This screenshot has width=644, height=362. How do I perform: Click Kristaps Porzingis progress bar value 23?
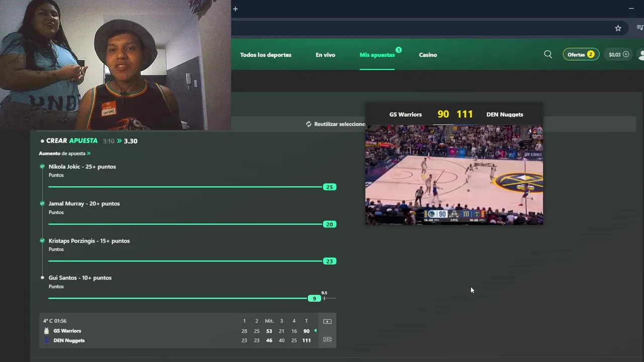click(x=329, y=261)
